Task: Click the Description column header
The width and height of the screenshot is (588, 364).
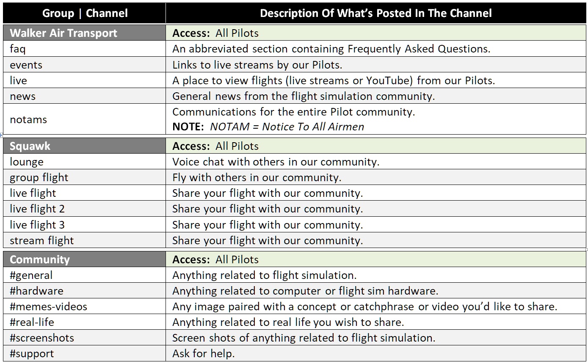Action: tap(376, 13)
